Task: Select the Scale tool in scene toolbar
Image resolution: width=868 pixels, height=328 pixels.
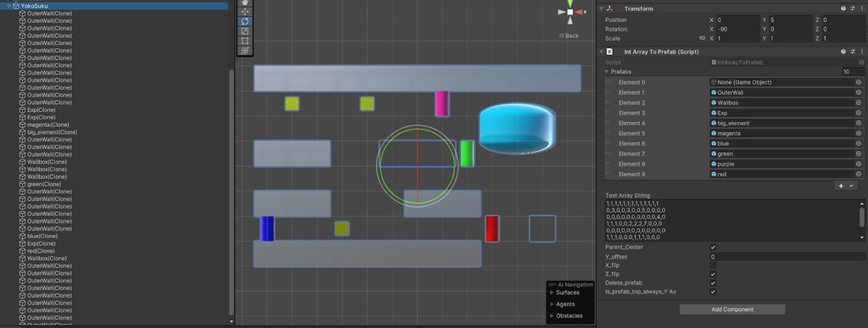Action: [x=245, y=31]
